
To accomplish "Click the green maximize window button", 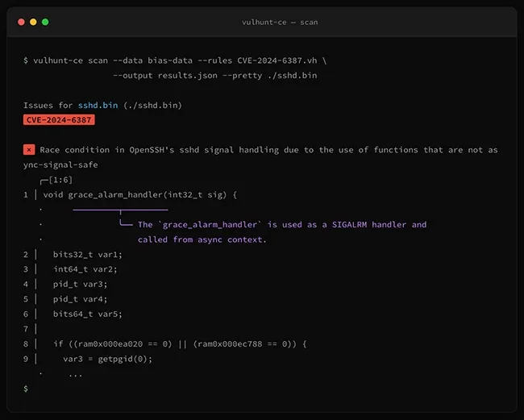I will pyautogui.click(x=45, y=22).
